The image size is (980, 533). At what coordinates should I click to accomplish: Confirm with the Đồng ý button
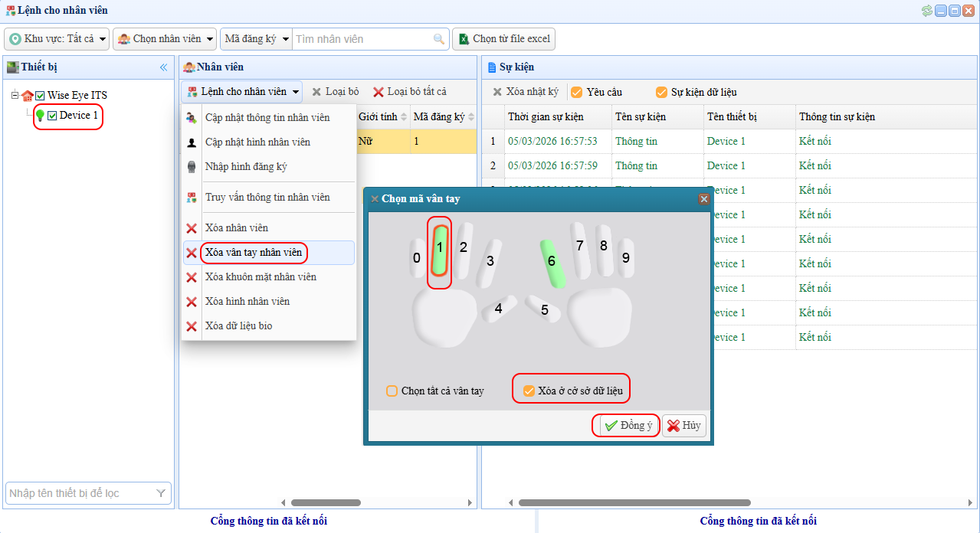[628, 426]
